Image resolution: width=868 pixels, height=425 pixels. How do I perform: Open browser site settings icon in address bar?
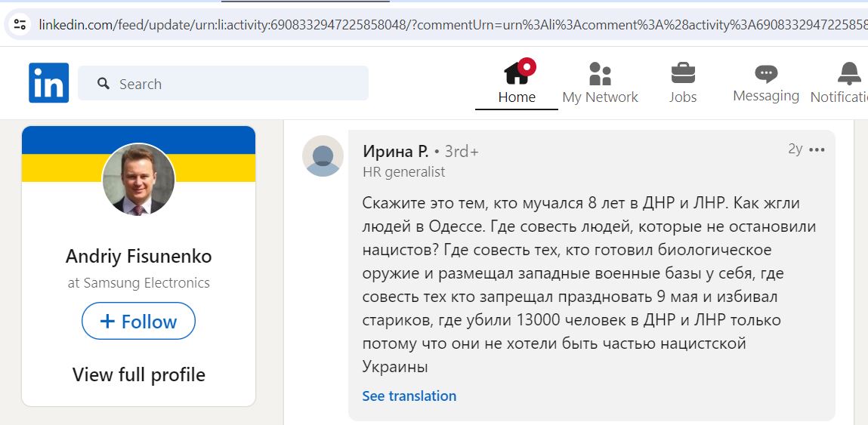(x=20, y=24)
